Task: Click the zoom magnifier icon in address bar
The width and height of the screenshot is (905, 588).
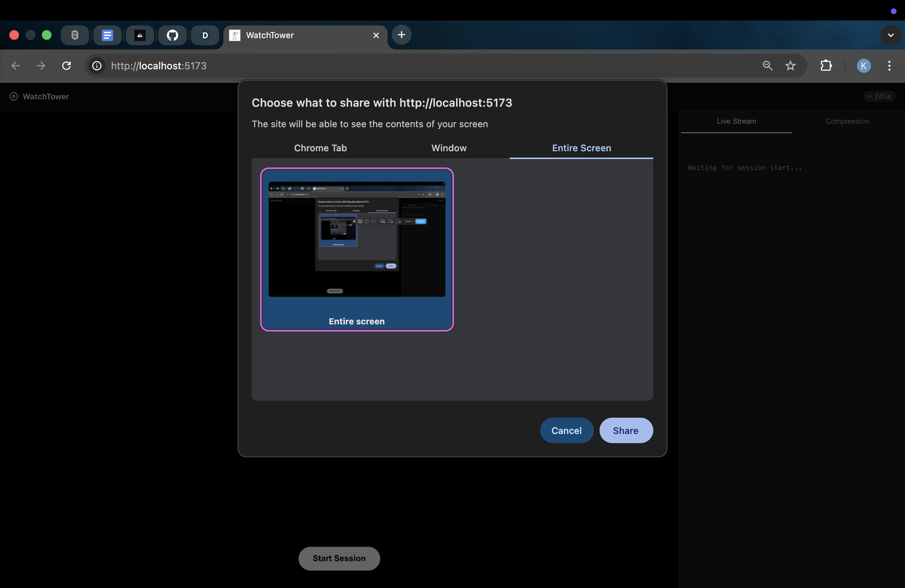Action: click(767, 66)
